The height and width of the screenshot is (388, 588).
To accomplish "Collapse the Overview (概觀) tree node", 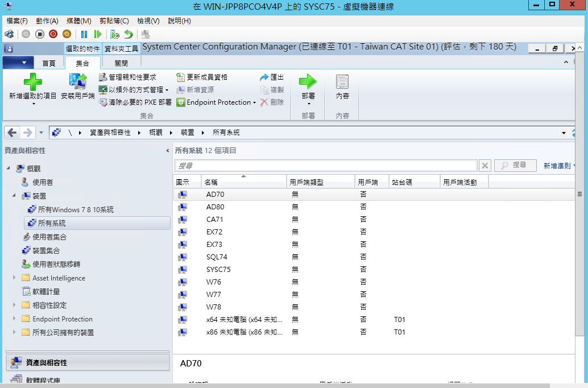I will pyautogui.click(x=9, y=168).
